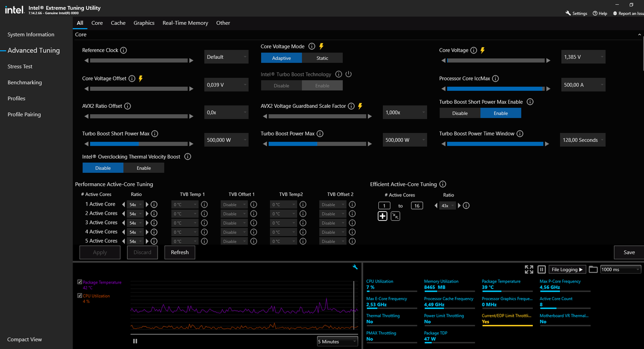Uncheck the CPU Utilization graph checkbox

click(80, 296)
